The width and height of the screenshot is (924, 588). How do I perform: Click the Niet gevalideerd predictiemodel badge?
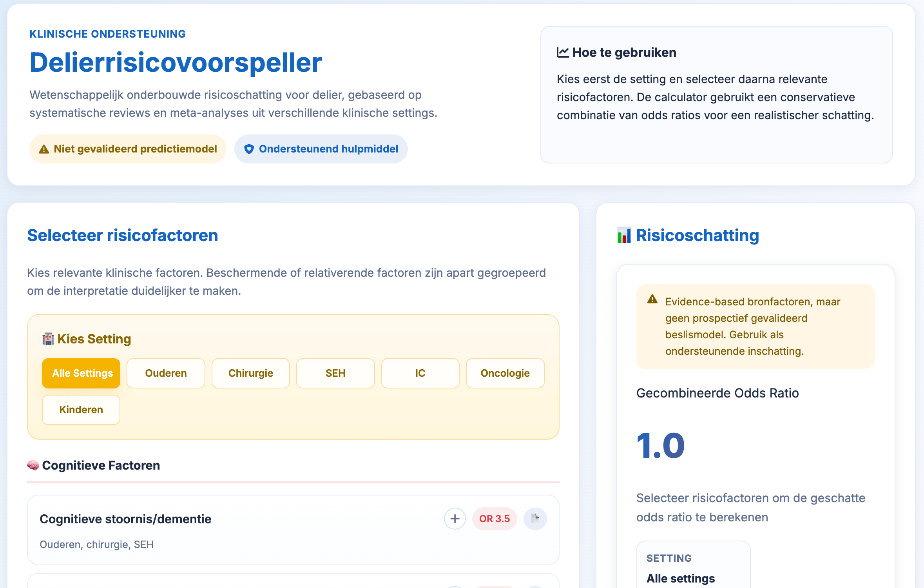tap(128, 149)
